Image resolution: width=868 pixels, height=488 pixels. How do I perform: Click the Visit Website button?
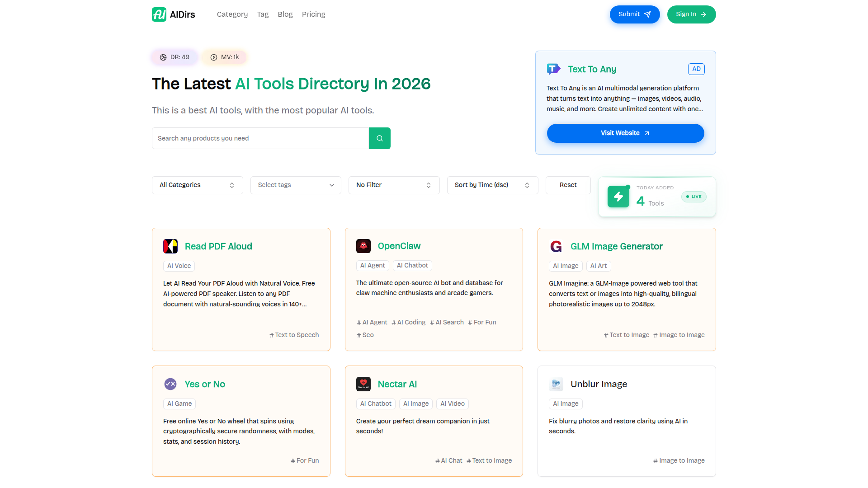625,133
